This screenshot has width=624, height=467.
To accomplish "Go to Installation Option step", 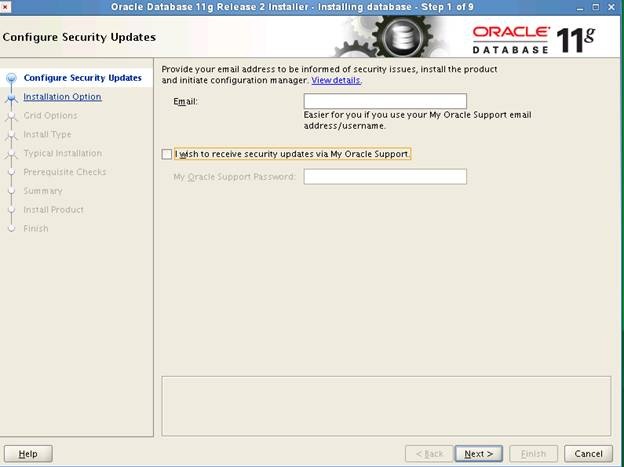I will click(62, 97).
